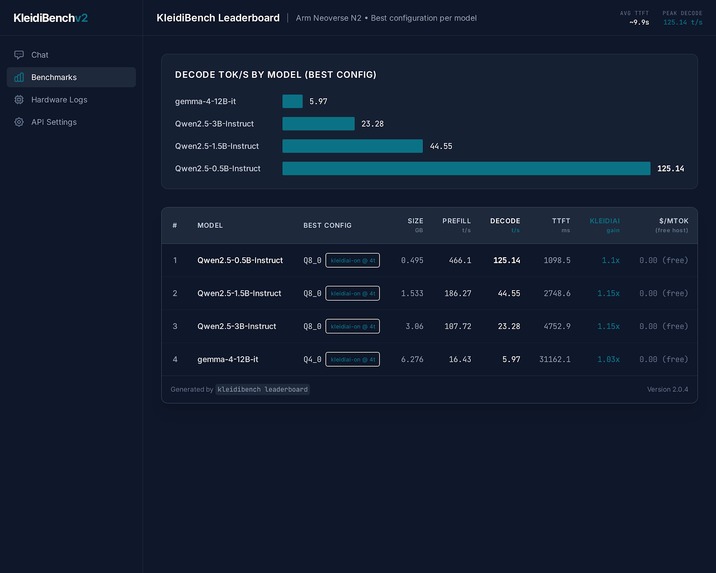Click the AVG TTFT ~9.9s stat
The width and height of the screenshot is (716, 573).
pos(634,18)
